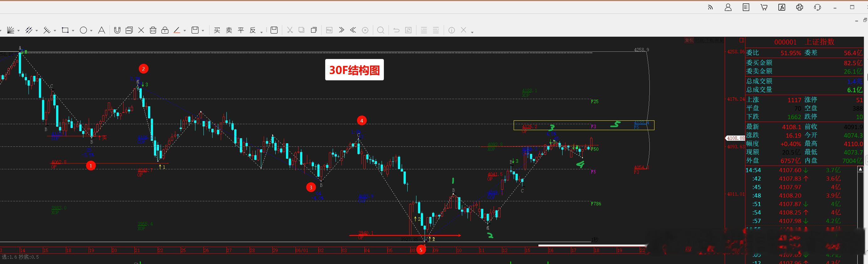Open the Python scripting icon
The height and width of the screenshot is (264, 868).
click(x=800, y=8)
